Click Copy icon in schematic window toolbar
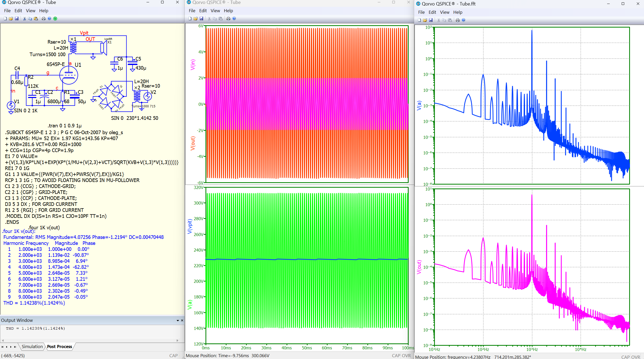This screenshot has width=644, height=359. coord(30,18)
